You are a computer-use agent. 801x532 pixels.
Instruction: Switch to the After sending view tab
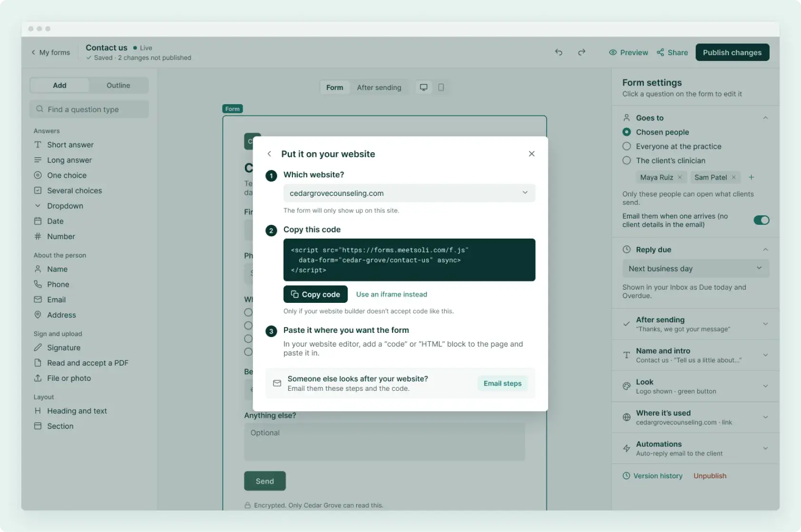click(x=379, y=87)
